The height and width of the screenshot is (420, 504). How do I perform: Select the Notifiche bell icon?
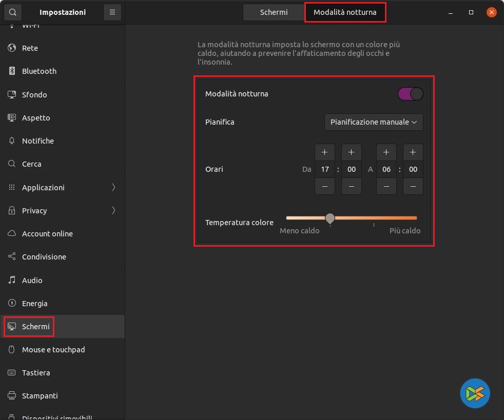click(x=12, y=141)
